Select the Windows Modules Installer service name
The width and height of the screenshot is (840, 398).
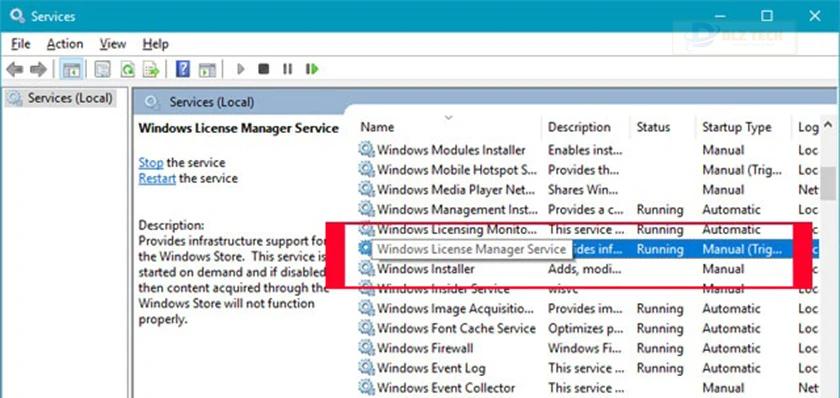pyautogui.click(x=451, y=150)
